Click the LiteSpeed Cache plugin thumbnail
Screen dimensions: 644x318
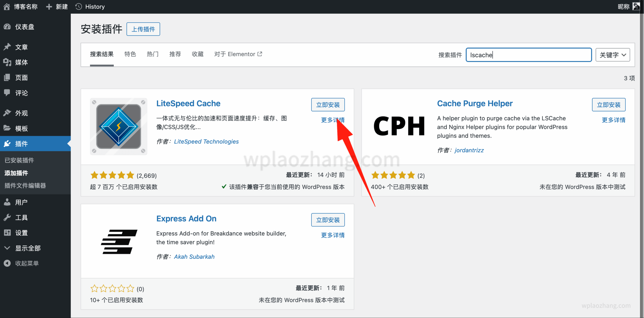tap(118, 126)
